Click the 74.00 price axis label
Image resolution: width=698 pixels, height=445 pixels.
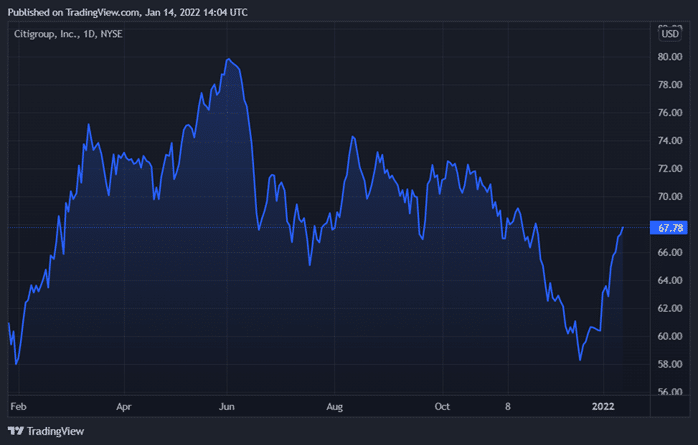tap(670, 141)
